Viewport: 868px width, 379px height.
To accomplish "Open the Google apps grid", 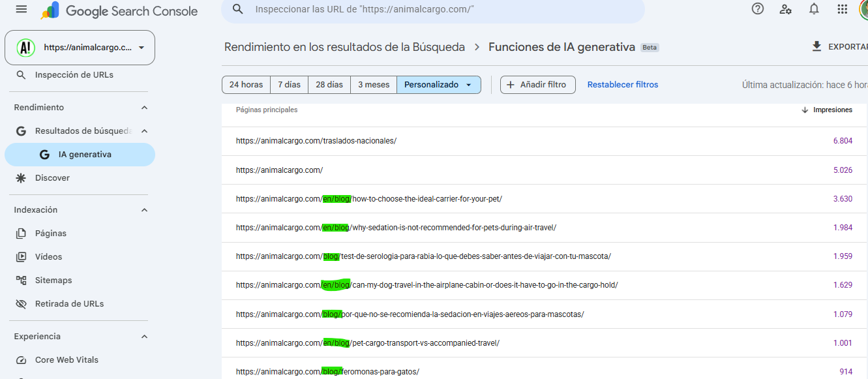I will point(842,9).
